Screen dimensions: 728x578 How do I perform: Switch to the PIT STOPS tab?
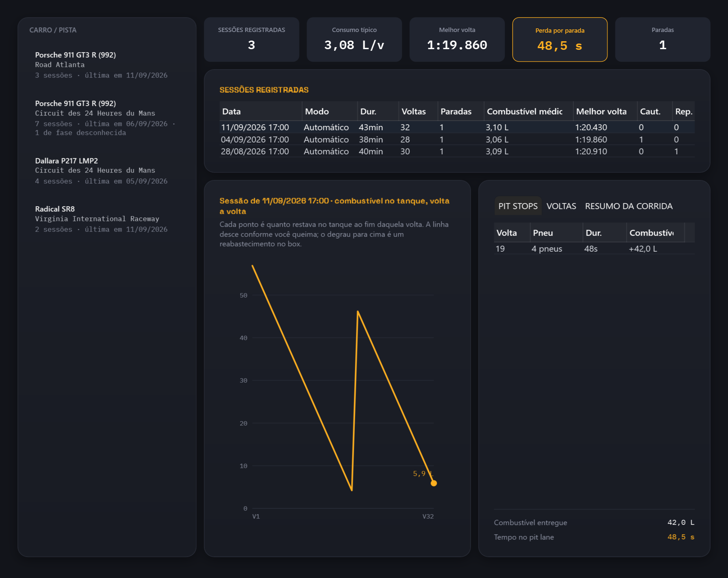click(518, 206)
